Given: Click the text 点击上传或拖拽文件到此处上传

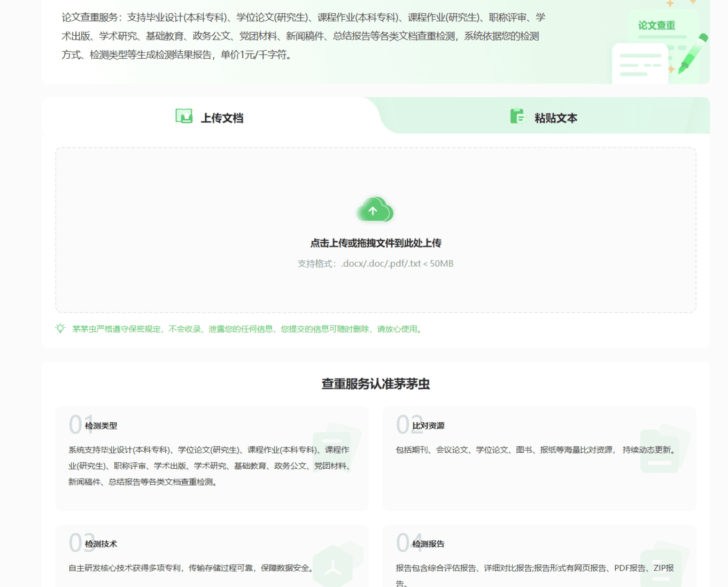Looking at the screenshot, I should 376,243.
